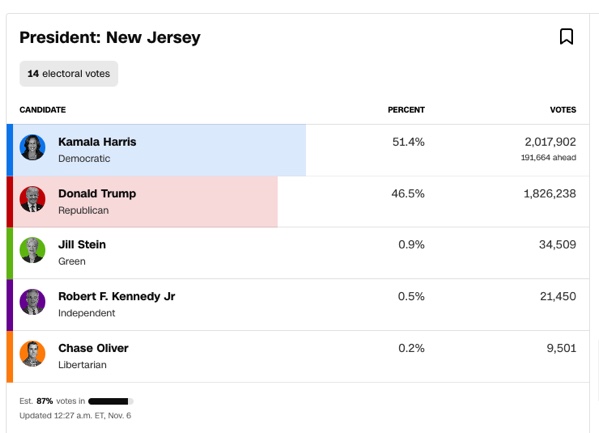
Task: Click Trump's 46.5% percent value
Action: point(408,194)
